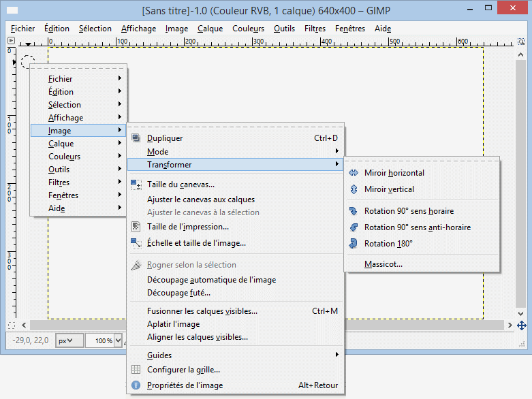This screenshot has width=532, height=399.
Task: Open Fichier in the menu bar
Action: (x=22, y=29)
